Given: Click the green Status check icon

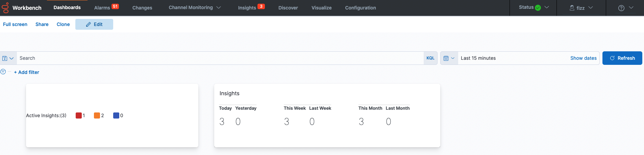Looking at the screenshot, I should tap(538, 8).
